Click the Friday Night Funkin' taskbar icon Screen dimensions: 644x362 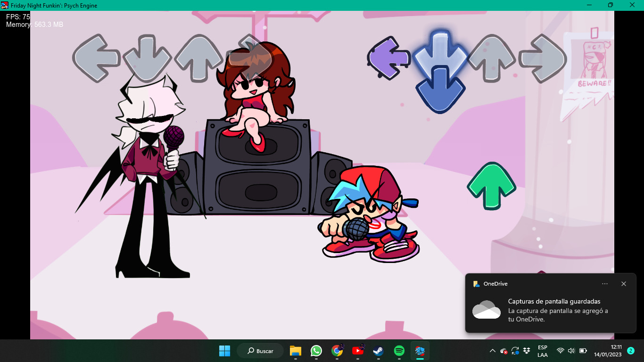pyautogui.click(x=420, y=351)
